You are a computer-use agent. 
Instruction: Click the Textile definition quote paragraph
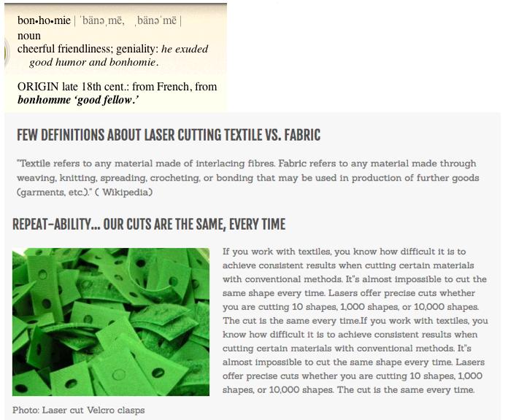click(248, 178)
